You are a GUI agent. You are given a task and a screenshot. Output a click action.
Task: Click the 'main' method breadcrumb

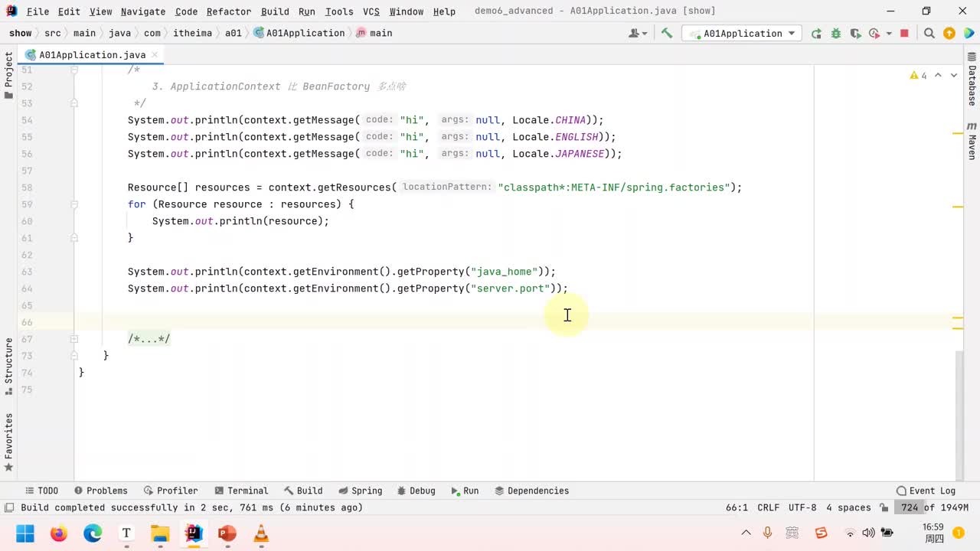(374, 33)
